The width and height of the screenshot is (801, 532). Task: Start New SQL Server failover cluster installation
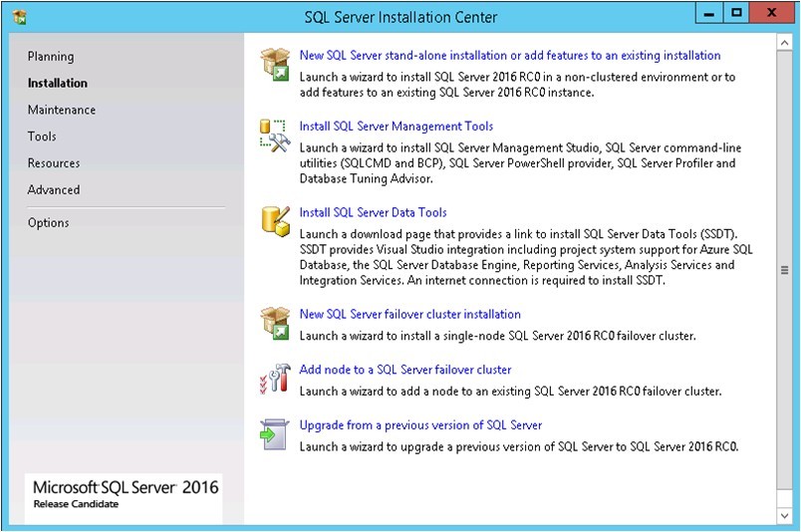coord(409,314)
